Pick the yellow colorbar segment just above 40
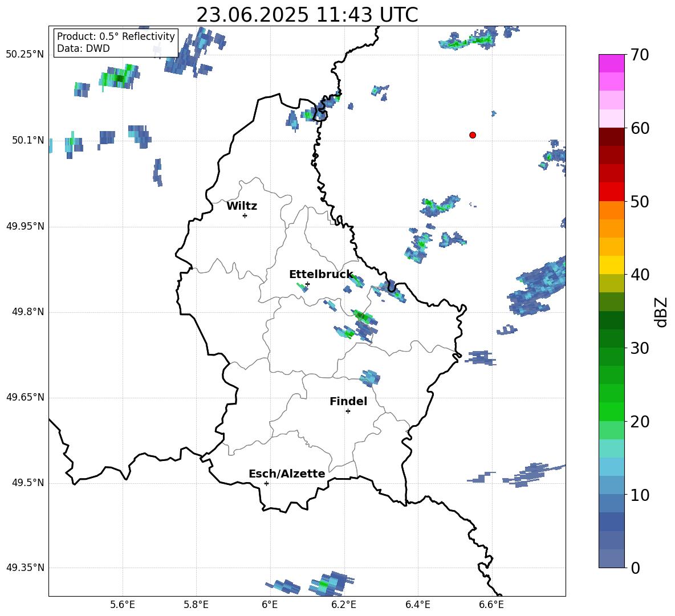Screen dimensions: 675x616 click(611, 265)
